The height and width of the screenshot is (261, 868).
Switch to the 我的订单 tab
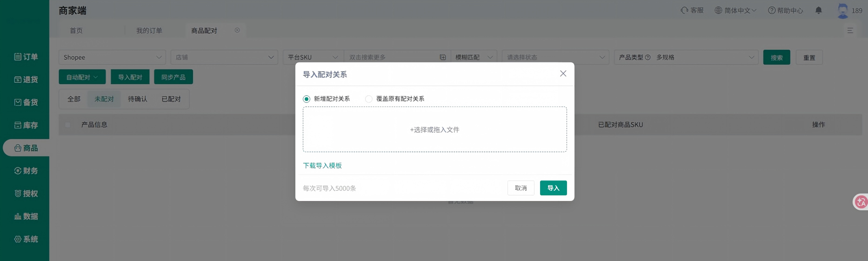pyautogui.click(x=149, y=30)
